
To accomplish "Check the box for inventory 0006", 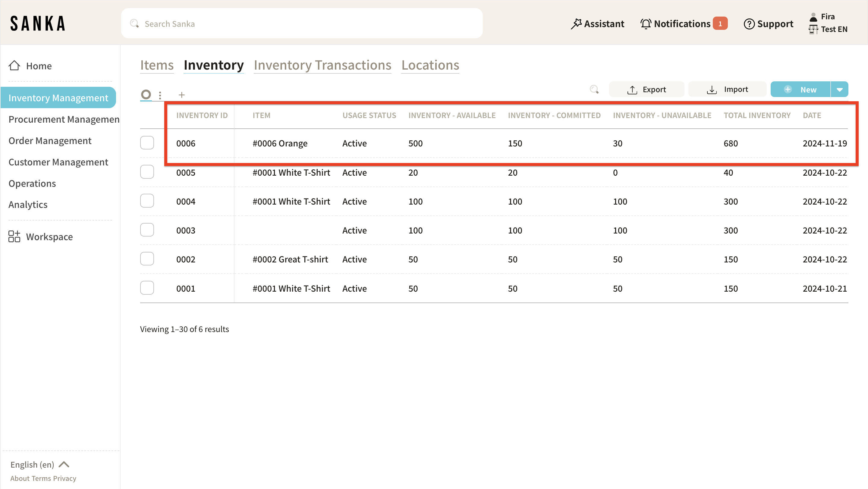I will 147,143.
